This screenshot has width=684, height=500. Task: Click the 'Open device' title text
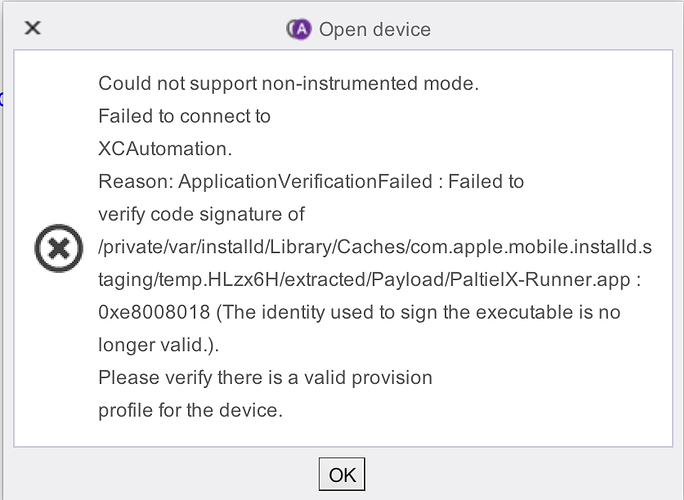point(375,29)
